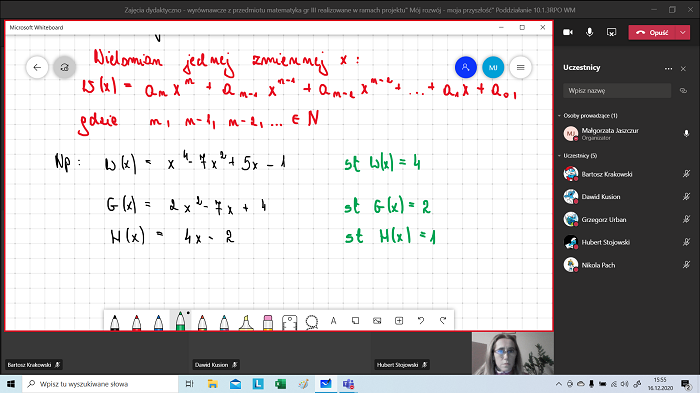The image size is (700, 393).
Task: Select the yellow highlighter tool
Action: click(x=246, y=322)
